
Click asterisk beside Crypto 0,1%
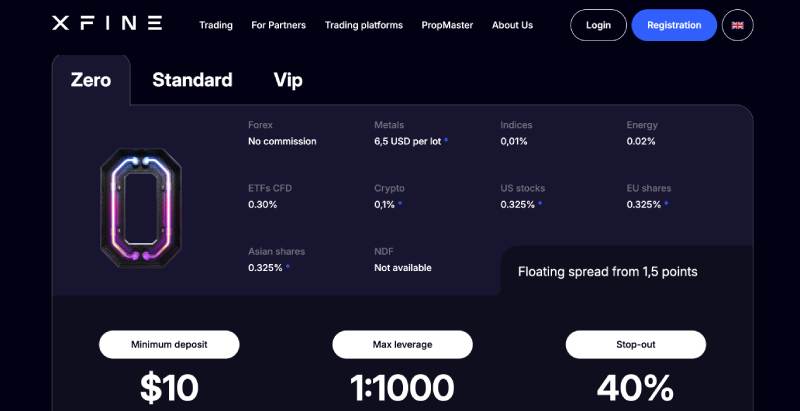(x=400, y=205)
